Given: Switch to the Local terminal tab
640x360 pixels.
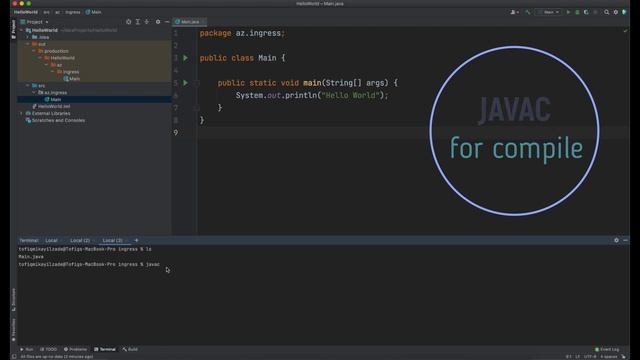Looking at the screenshot, I should click(x=51, y=240).
